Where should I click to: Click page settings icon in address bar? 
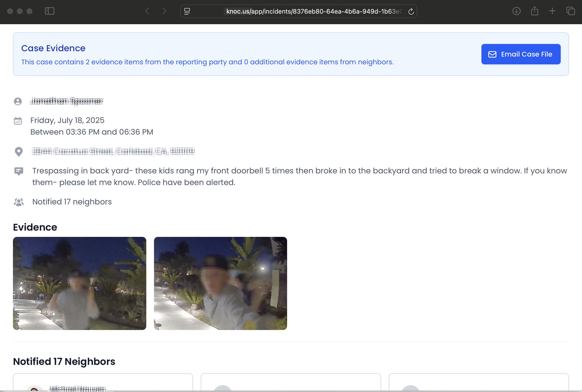[187, 12]
